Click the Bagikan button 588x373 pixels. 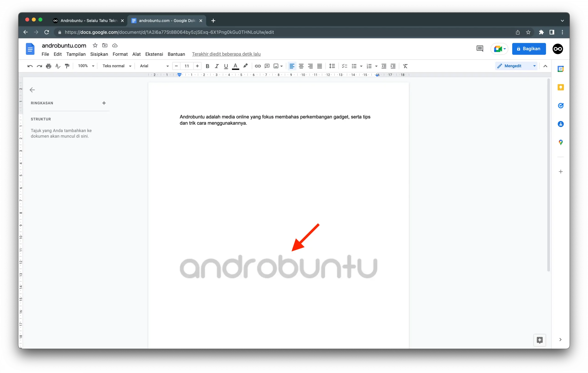[x=529, y=49]
